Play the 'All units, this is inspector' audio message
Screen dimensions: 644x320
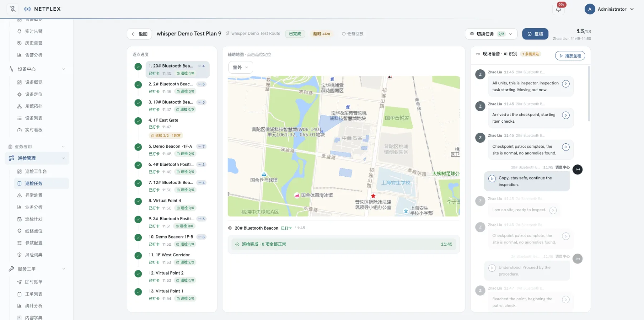pos(566,84)
